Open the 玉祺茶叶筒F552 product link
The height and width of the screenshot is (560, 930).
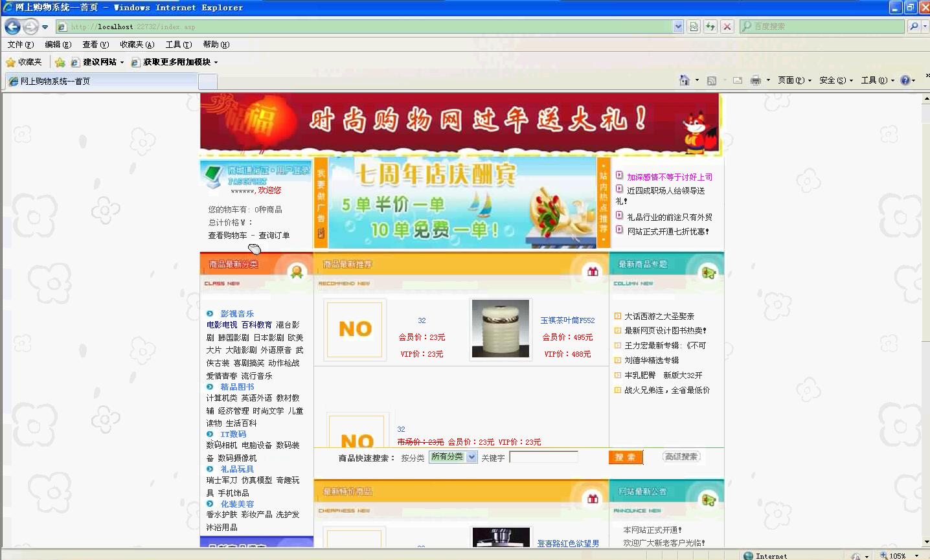[567, 320]
